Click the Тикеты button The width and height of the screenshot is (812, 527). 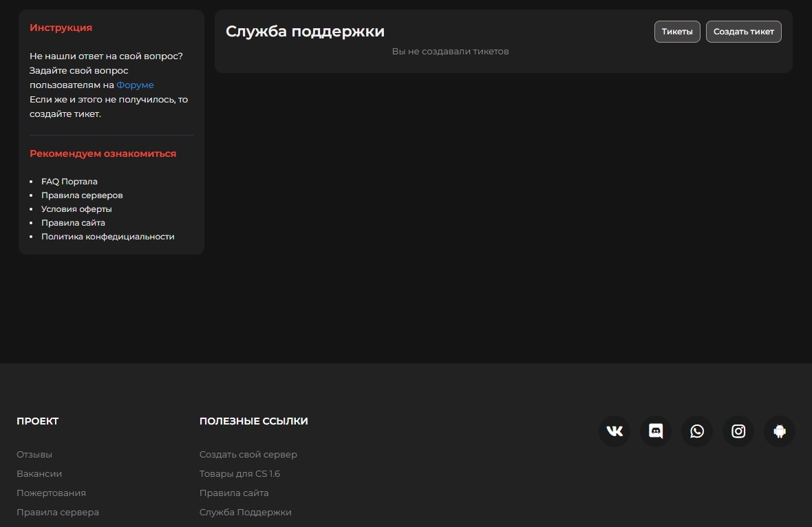(x=677, y=32)
